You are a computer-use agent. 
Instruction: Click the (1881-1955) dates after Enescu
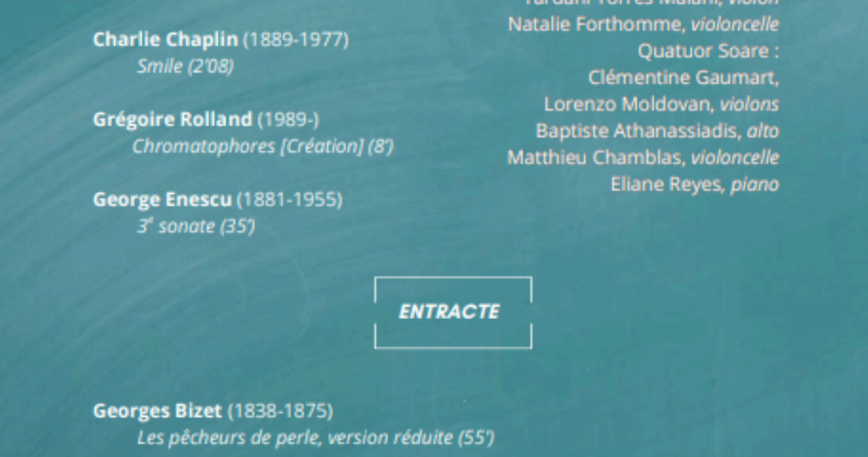coord(290,199)
